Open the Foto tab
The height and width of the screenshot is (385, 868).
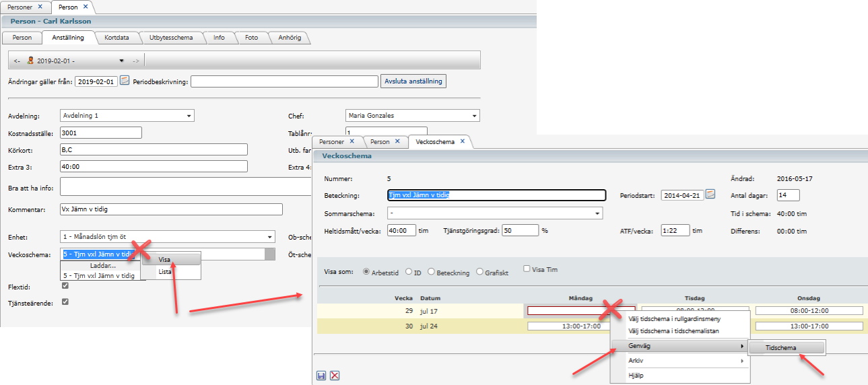tap(251, 38)
